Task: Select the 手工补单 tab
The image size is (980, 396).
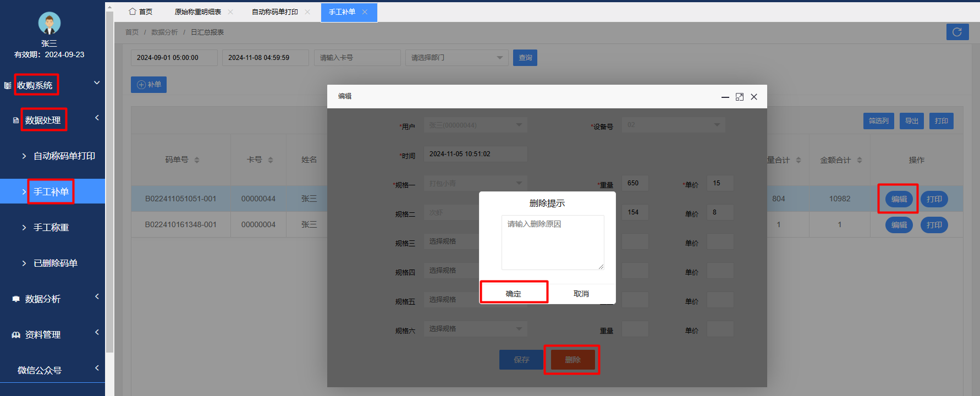Action: 342,12
